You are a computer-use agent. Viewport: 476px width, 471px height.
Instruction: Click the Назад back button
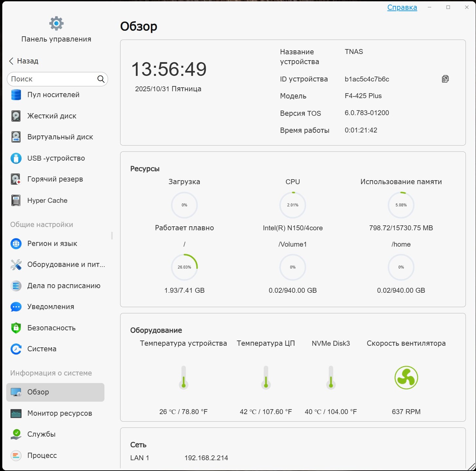[24, 61]
